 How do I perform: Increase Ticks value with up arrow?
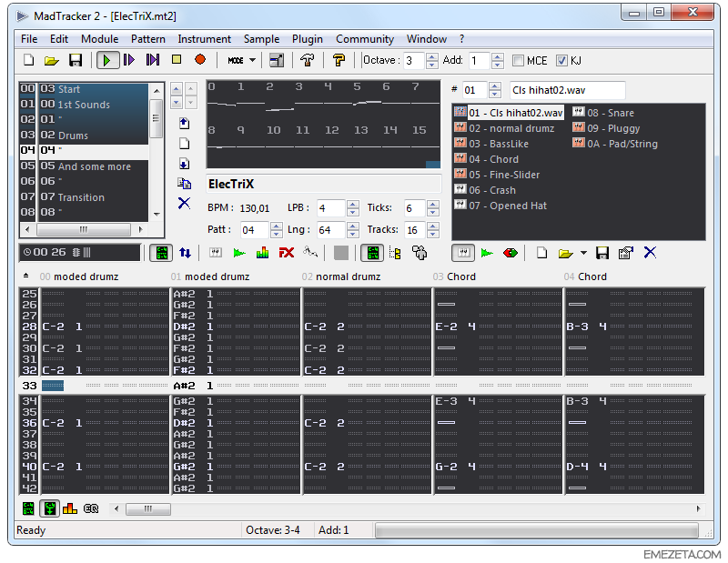point(433,205)
